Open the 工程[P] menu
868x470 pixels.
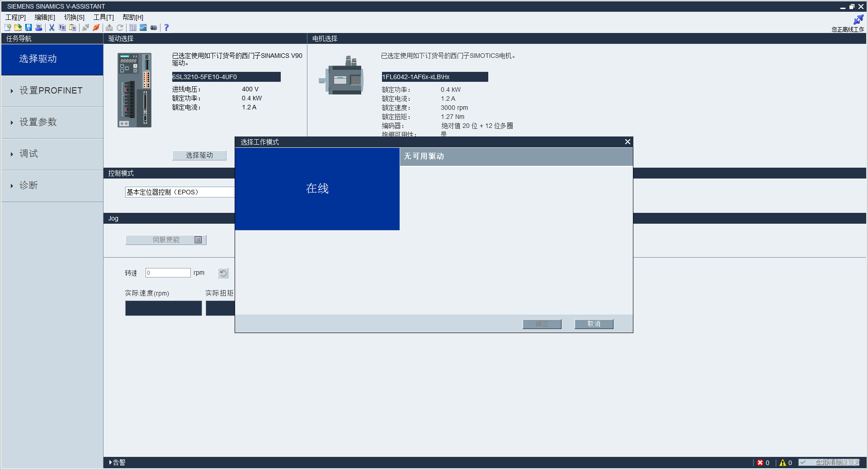point(15,17)
